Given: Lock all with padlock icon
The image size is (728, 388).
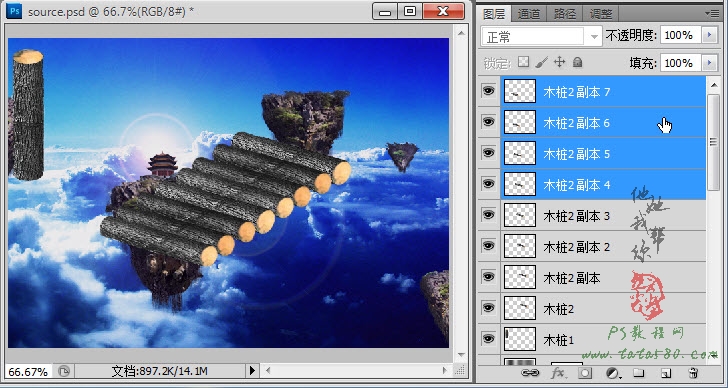Looking at the screenshot, I should (577, 62).
